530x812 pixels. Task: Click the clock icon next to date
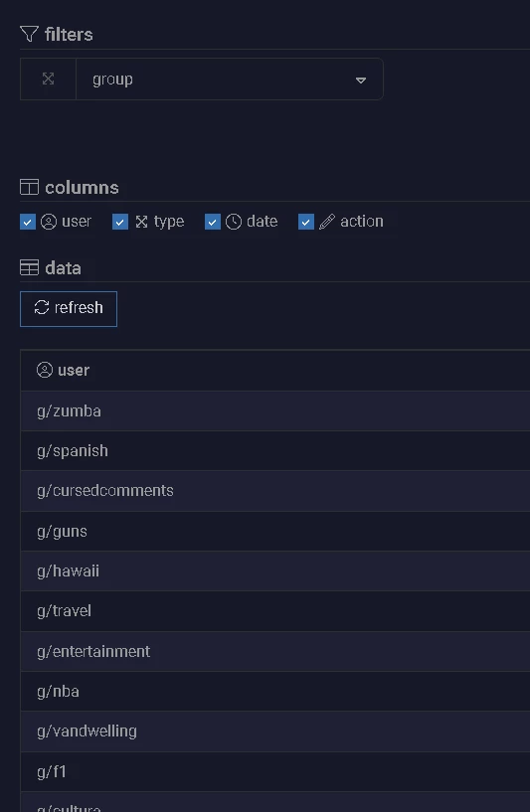click(234, 222)
